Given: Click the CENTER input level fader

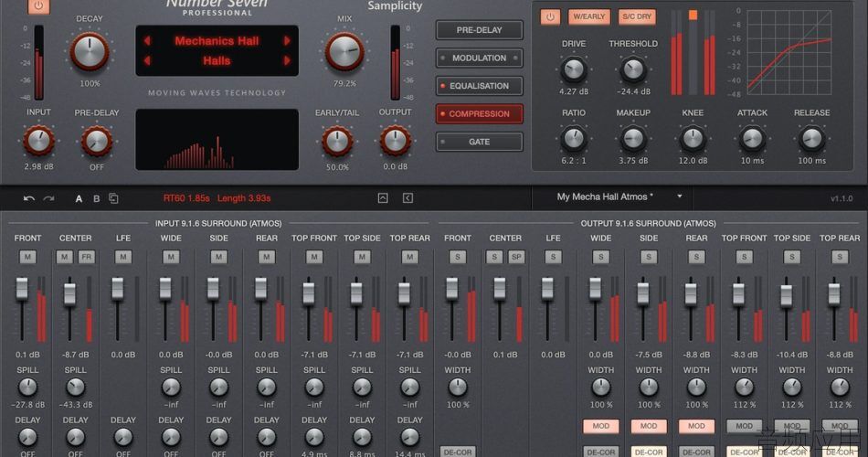Looking at the screenshot, I should coord(69,294).
